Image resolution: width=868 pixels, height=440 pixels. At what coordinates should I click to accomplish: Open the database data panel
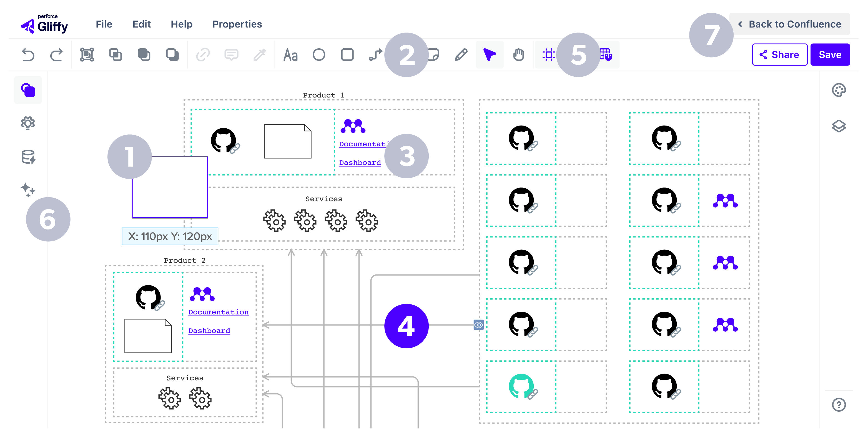[x=28, y=157]
